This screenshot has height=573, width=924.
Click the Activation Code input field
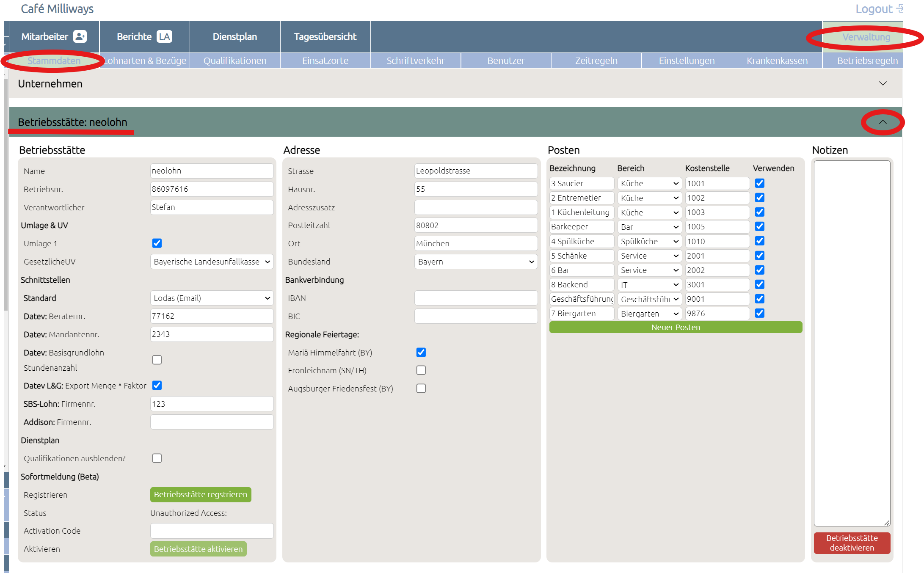click(212, 531)
